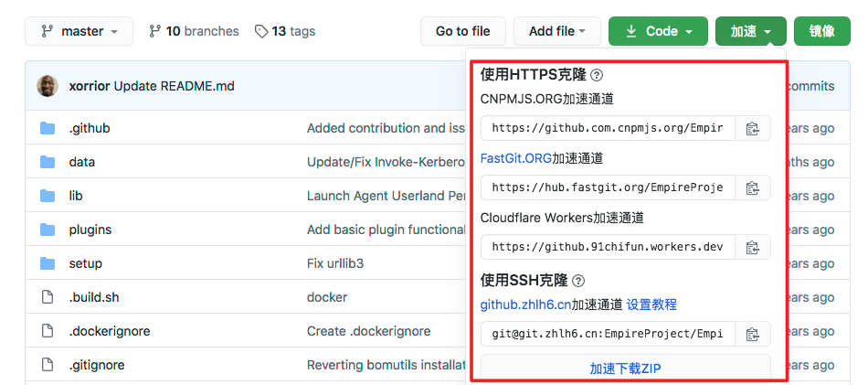Click xorrior's avatar image
Image resolution: width=868 pixels, height=385 pixels.
48,87
